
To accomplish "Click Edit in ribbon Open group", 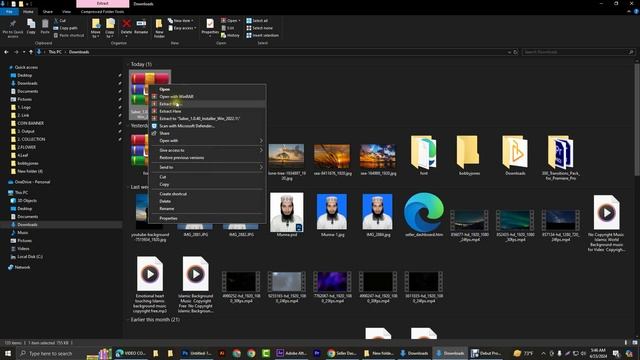I will (228, 28).
